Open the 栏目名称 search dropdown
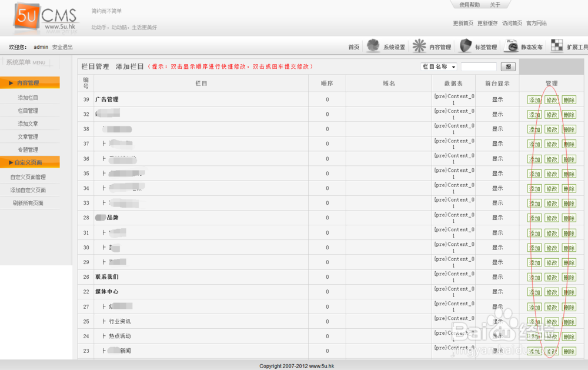588x370 pixels. 439,67
